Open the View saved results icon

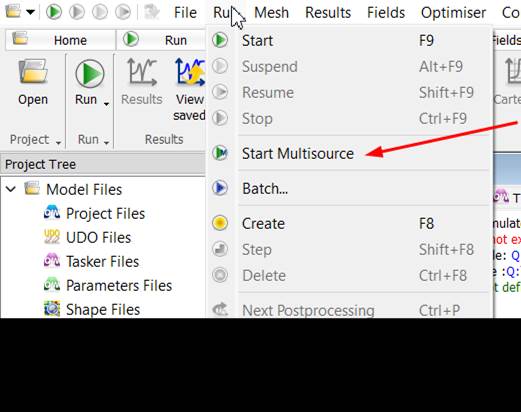tap(190, 72)
